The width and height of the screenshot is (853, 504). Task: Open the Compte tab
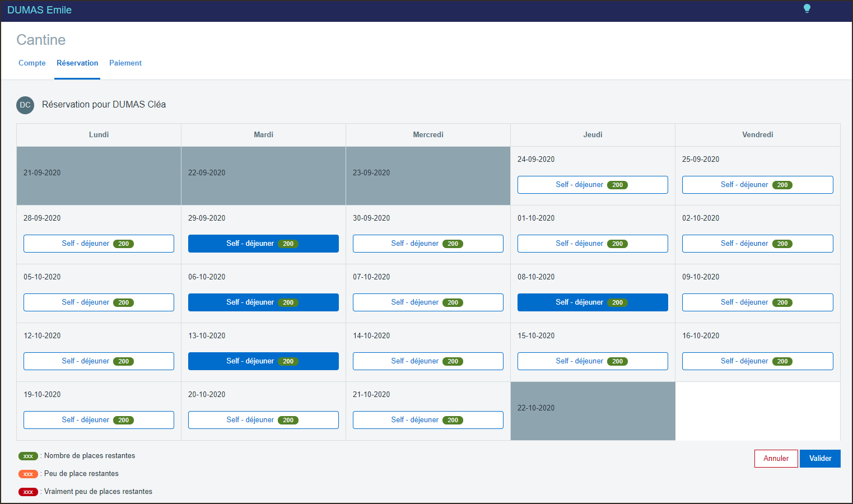(32, 63)
